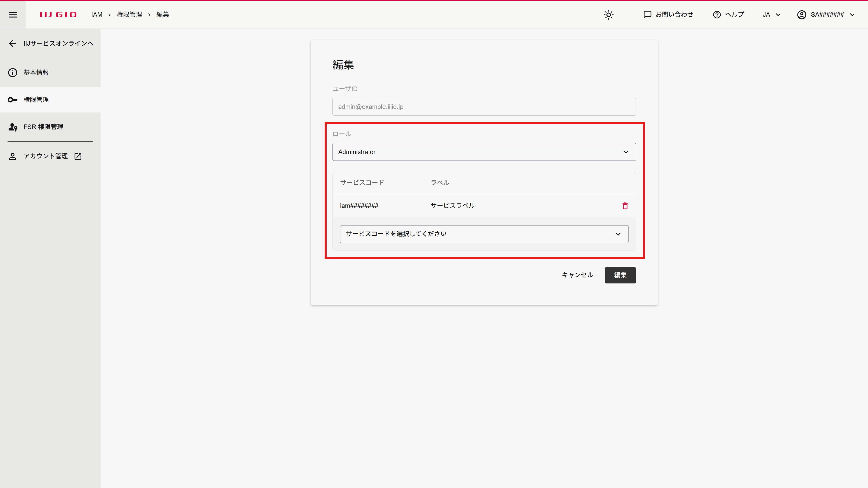Viewport: 868px width, 488px height.
Task: Click the IAM breadcrumb
Action: pos(97,14)
